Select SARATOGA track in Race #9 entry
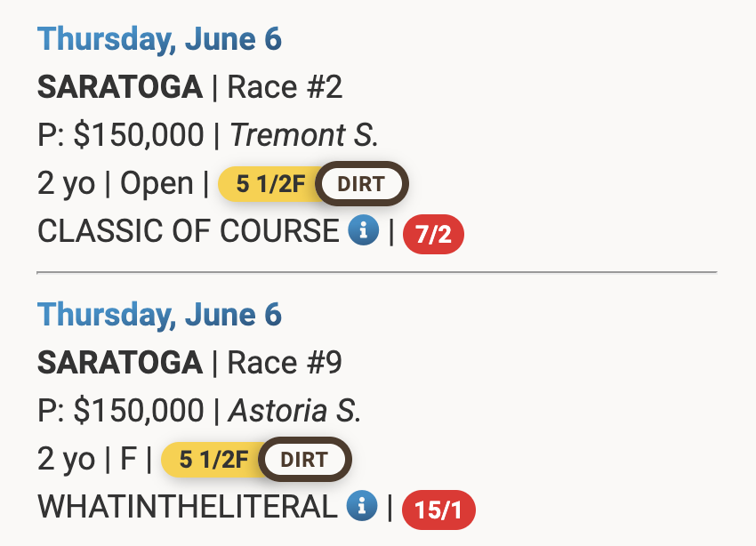The image size is (756, 546). 120,363
